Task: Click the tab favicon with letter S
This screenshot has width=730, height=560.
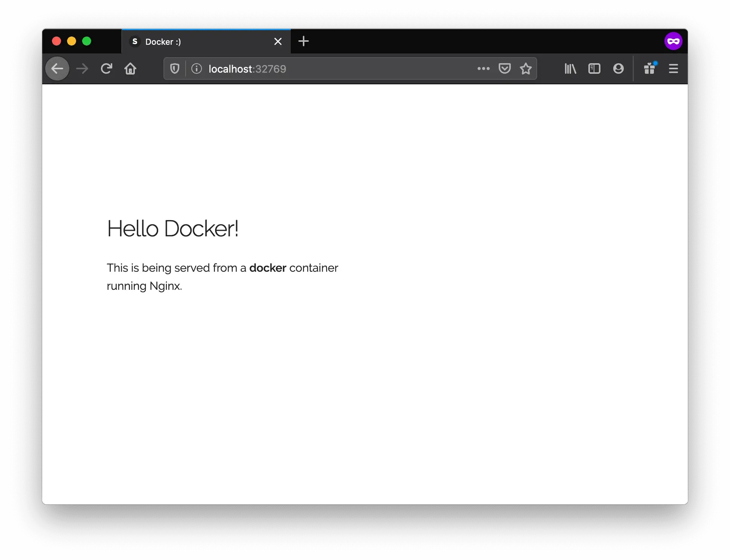Action: (x=135, y=41)
